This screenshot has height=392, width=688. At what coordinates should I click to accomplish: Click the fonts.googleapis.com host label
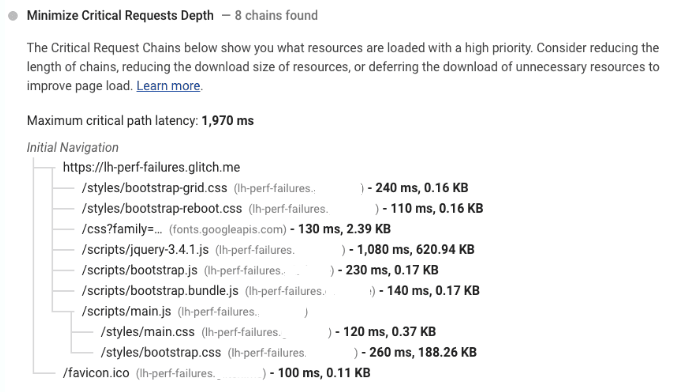tap(228, 230)
